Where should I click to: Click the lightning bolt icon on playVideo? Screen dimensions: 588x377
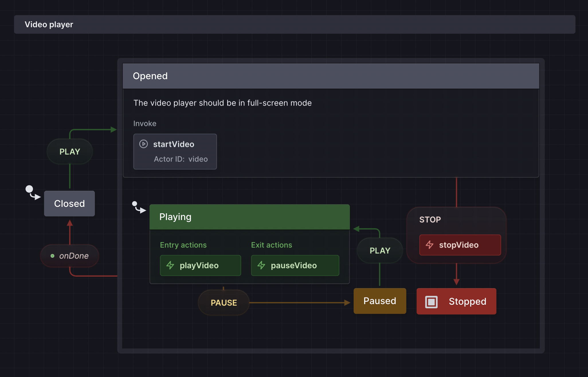170,265
